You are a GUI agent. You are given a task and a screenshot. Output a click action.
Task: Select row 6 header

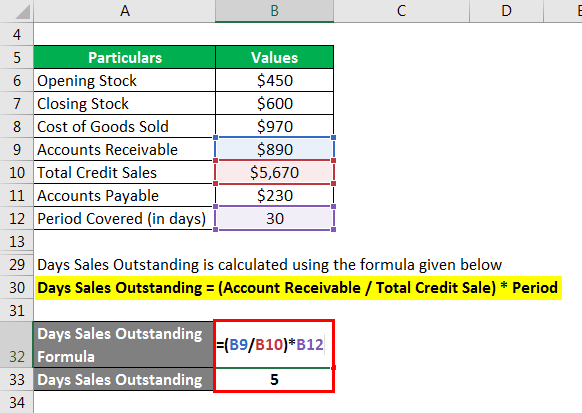coord(17,81)
